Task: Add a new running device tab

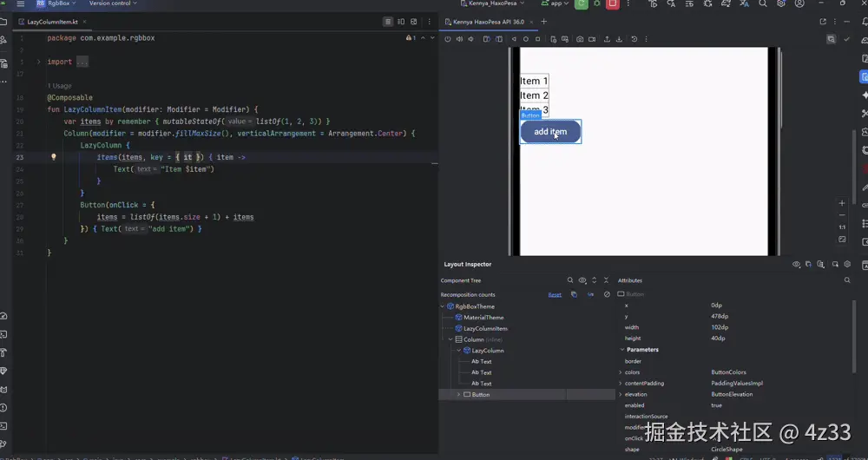Action: (543, 23)
